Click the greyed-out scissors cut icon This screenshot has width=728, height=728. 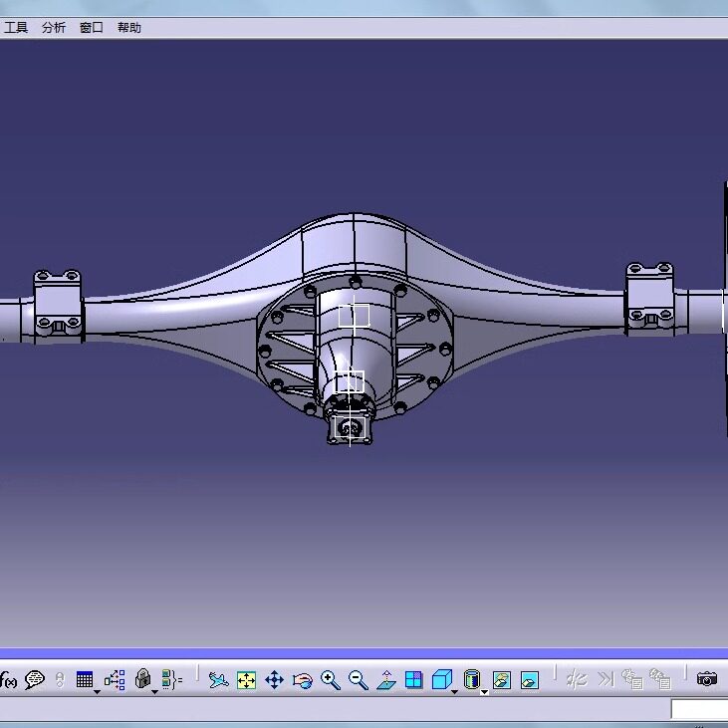click(x=577, y=680)
